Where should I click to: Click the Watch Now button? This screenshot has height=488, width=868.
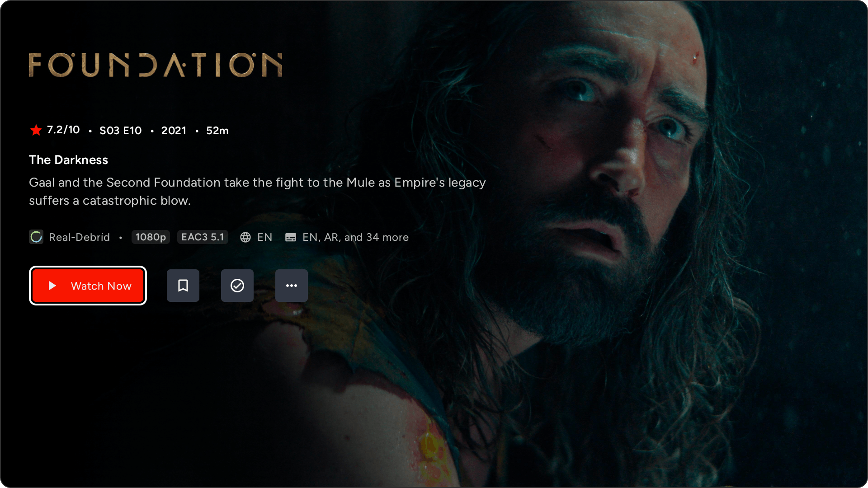coord(88,286)
